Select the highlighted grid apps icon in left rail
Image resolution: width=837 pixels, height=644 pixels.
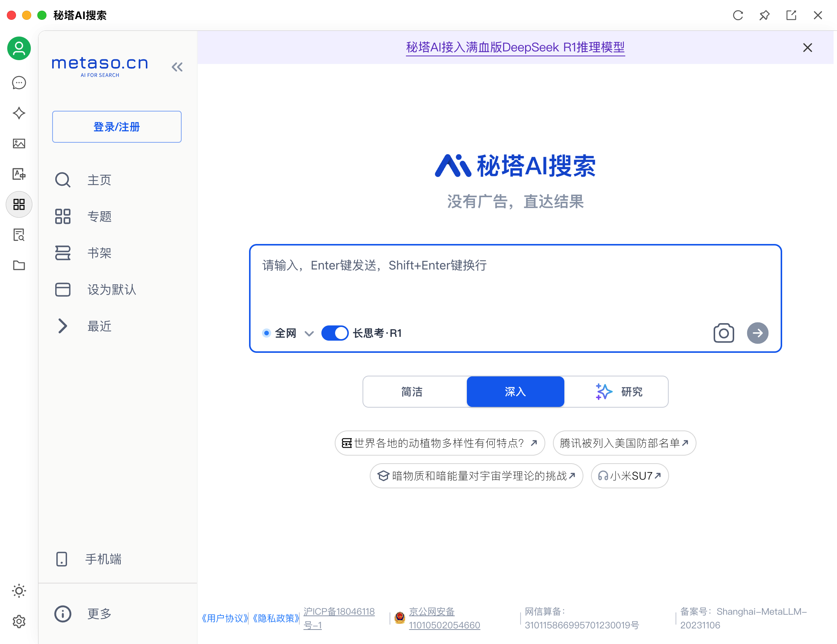click(x=19, y=204)
